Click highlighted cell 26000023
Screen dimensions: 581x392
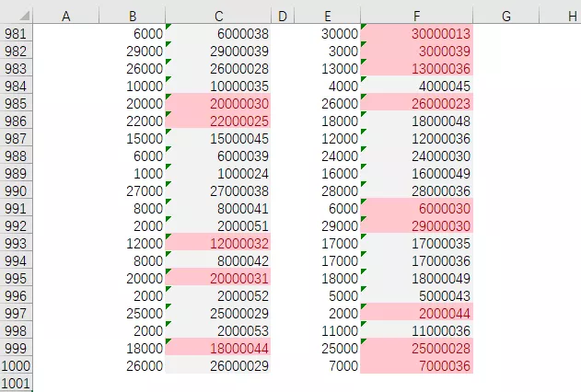click(x=416, y=103)
